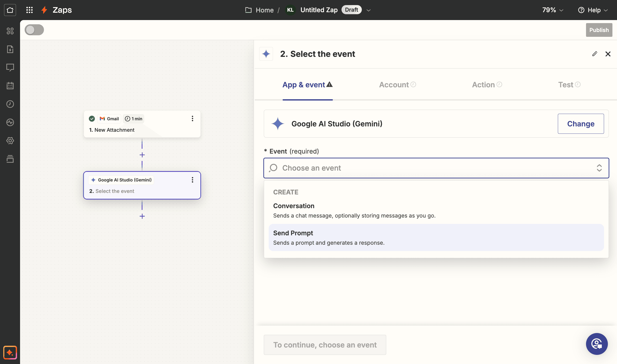Open Gemini step three-dot menu
The image size is (617, 364).
pyautogui.click(x=192, y=180)
